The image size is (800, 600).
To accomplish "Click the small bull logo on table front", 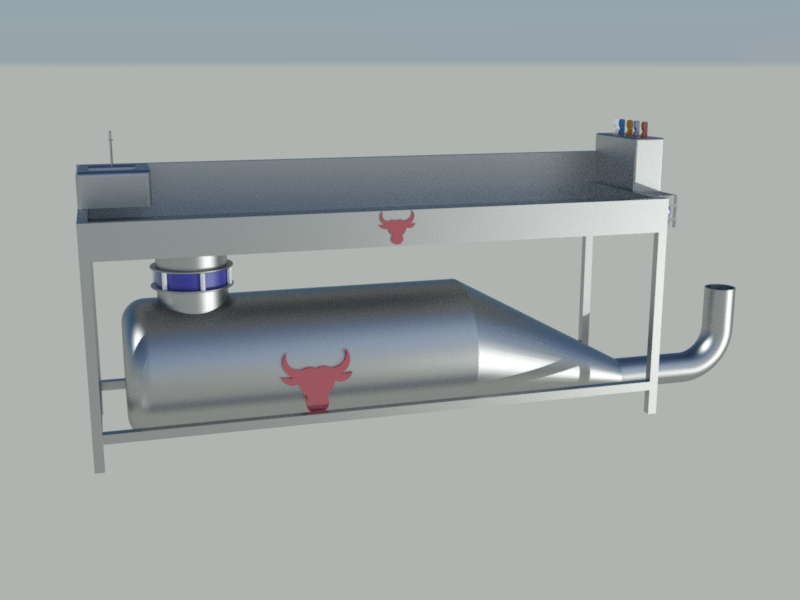I will (x=397, y=227).
